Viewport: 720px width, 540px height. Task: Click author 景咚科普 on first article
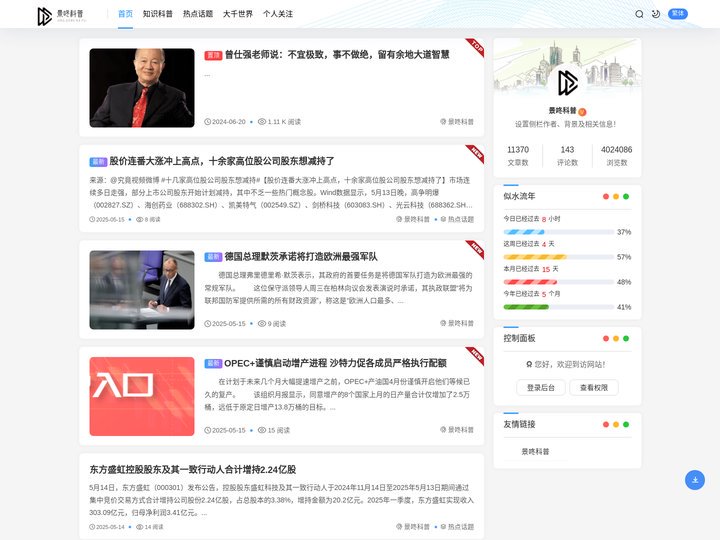[457, 122]
